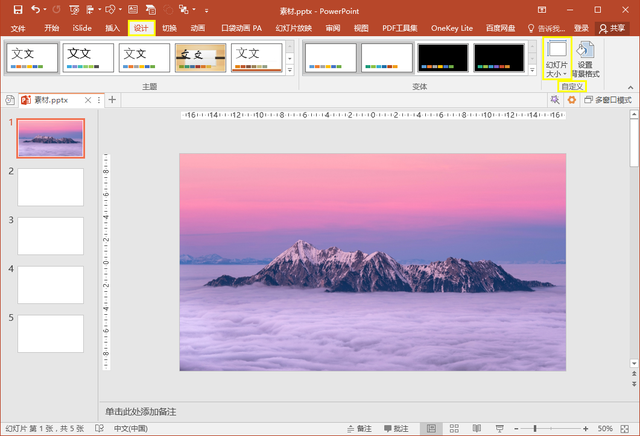
Task: Switch to the 审阅 tab
Action: (333, 28)
